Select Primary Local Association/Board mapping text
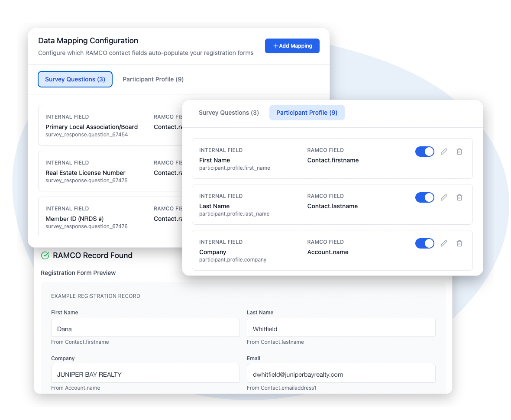Screen dimensions: 511x420 pos(91,127)
